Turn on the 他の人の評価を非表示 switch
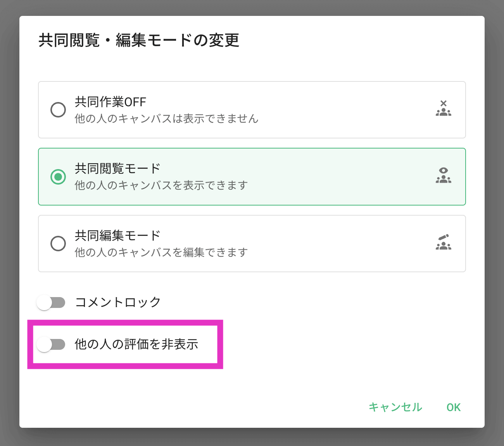504x446 pixels. click(51, 344)
